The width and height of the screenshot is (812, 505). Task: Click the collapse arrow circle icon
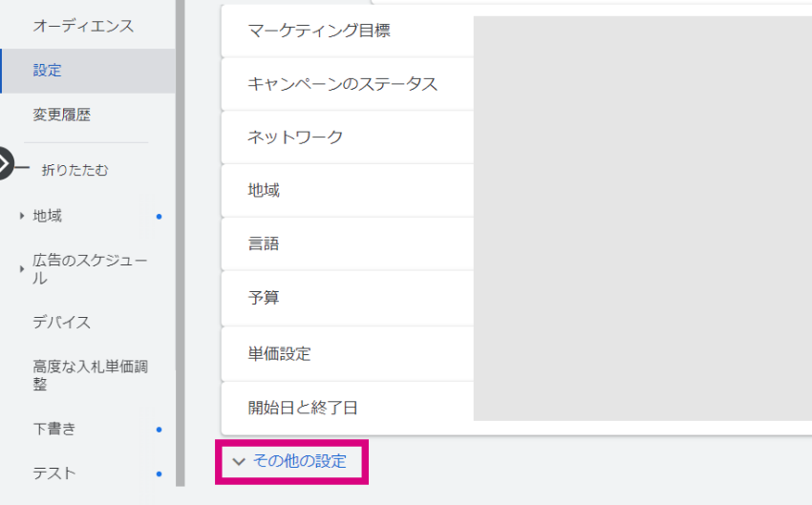coord(5,163)
